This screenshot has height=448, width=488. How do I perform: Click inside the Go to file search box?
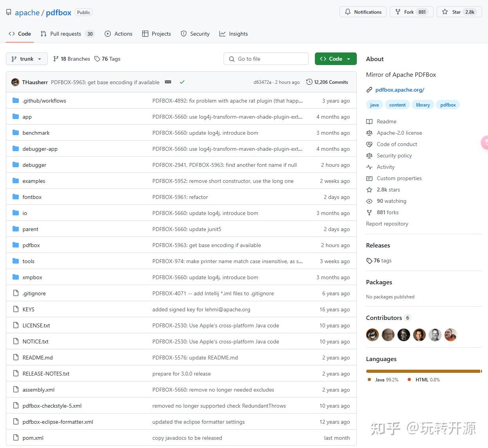tap(266, 58)
